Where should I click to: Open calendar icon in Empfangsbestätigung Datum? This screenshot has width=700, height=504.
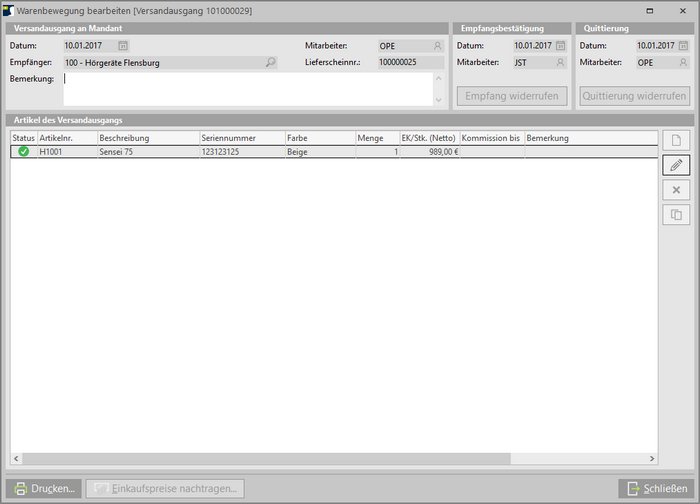[560, 46]
